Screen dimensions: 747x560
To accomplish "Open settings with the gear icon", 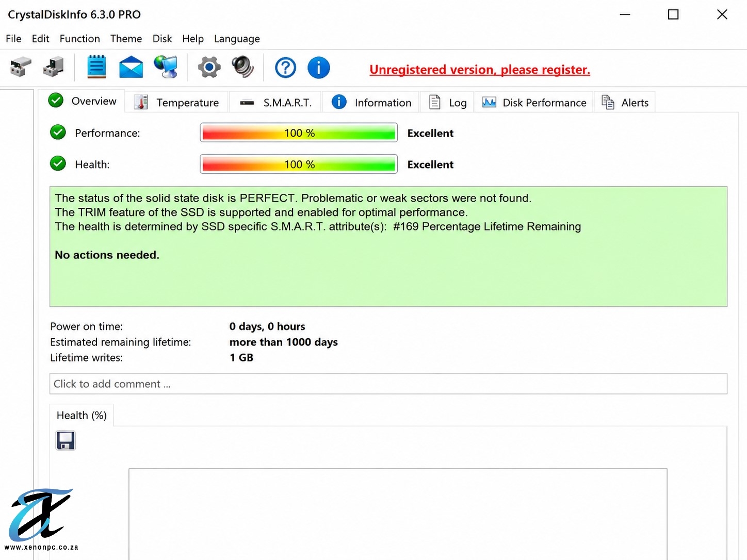I will 209,68.
